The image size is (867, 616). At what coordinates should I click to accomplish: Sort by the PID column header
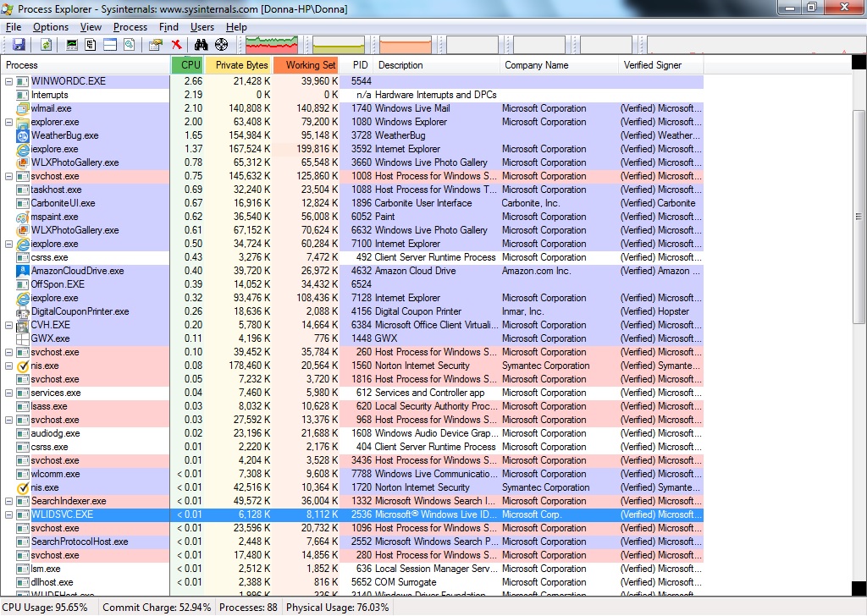pyautogui.click(x=356, y=65)
